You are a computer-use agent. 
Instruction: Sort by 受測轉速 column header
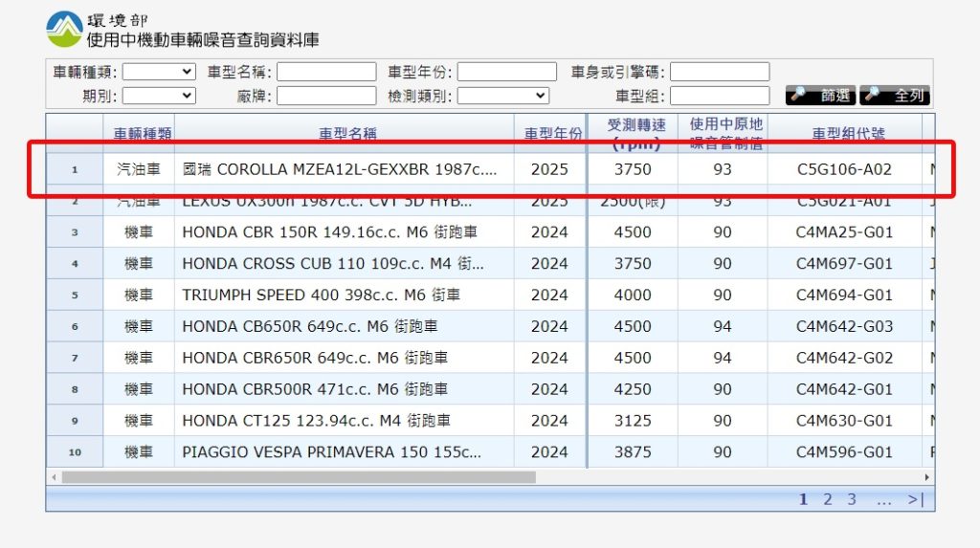(635, 134)
